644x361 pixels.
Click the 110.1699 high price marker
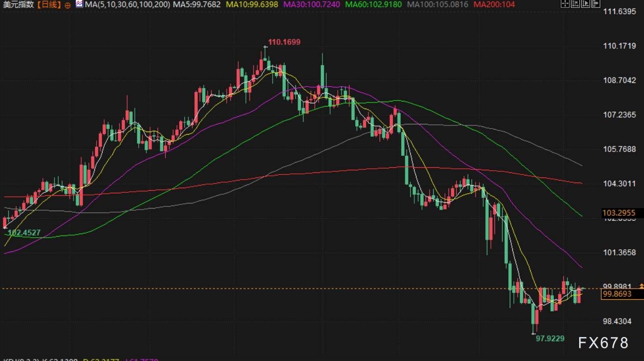284,42
